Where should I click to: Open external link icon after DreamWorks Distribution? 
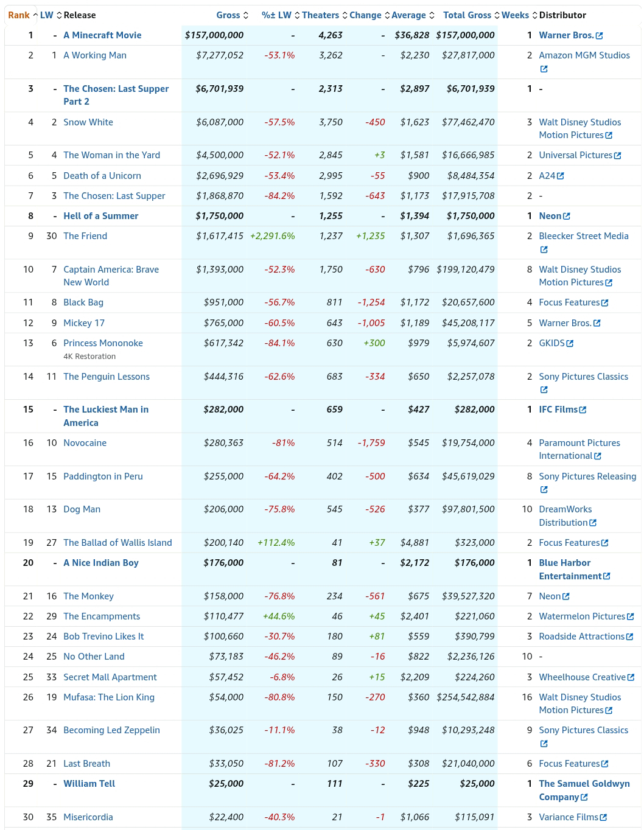tap(593, 523)
